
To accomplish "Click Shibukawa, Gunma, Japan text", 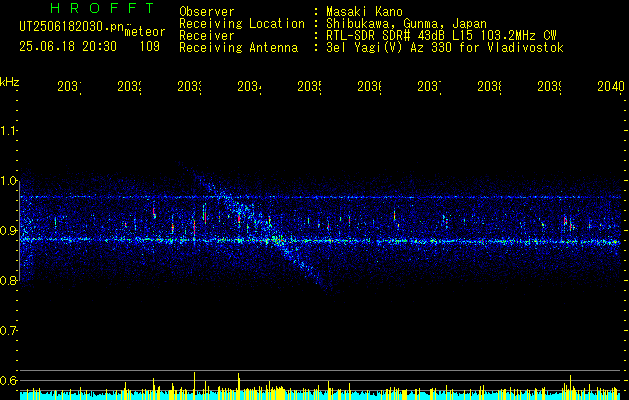I will click(406, 24).
